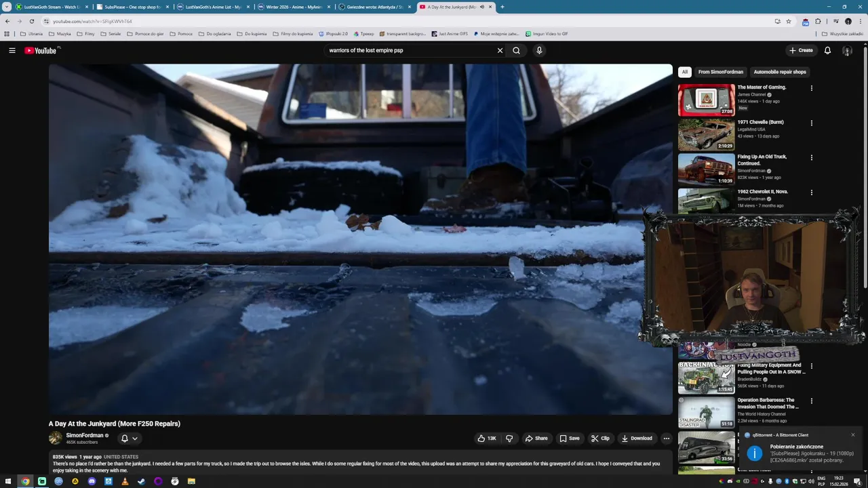Go back in browser history
Image resolution: width=868 pixels, height=488 pixels.
click(7, 21)
